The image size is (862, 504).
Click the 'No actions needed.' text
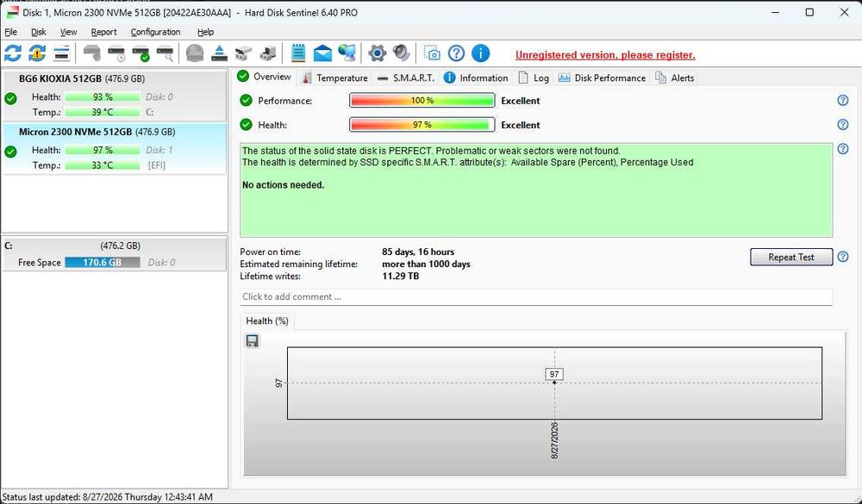(x=283, y=185)
